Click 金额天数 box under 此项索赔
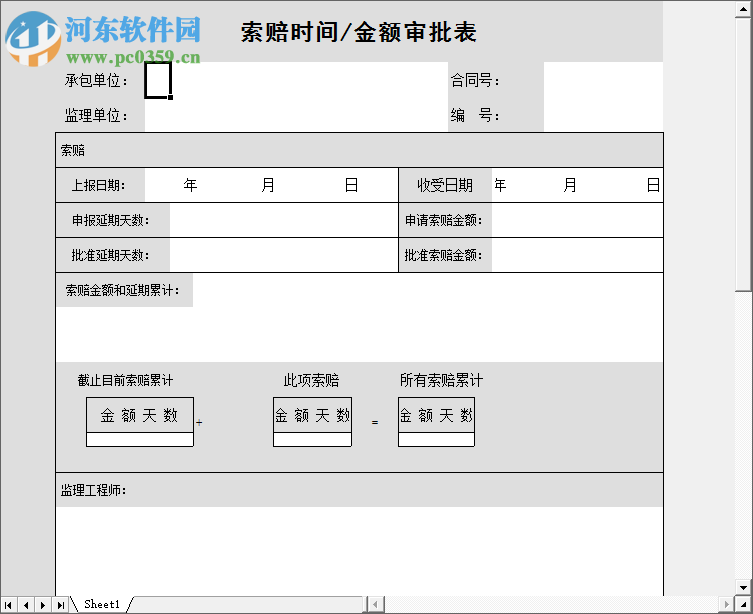This screenshot has height=614, width=753. pyautogui.click(x=312, y=415)
